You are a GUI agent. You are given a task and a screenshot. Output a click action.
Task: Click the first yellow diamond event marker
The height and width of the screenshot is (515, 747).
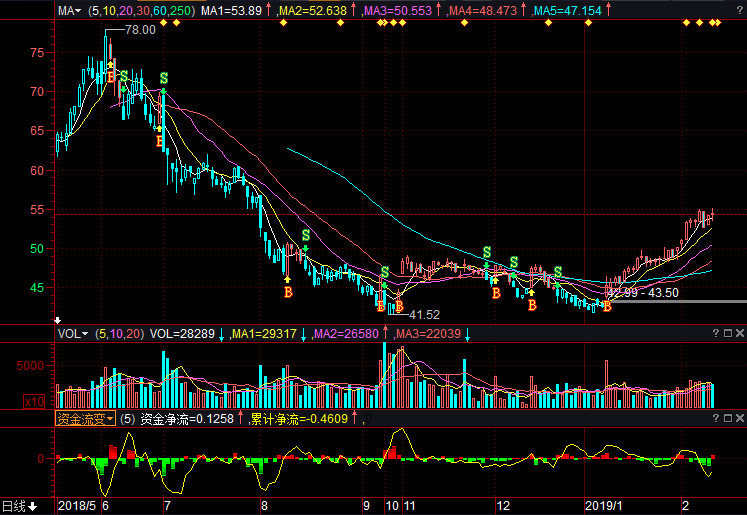click(x=161, y=23)
